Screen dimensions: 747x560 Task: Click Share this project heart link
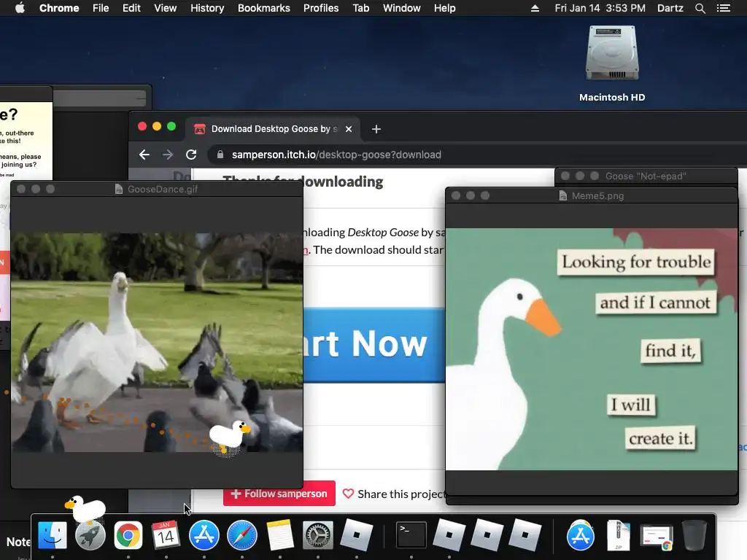tap(395, 494)
